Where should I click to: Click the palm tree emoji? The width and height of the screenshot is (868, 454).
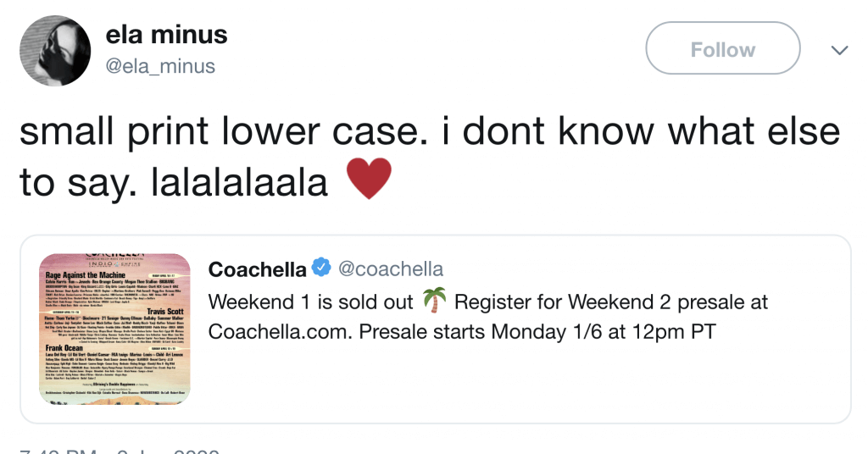tap(434, 301)
